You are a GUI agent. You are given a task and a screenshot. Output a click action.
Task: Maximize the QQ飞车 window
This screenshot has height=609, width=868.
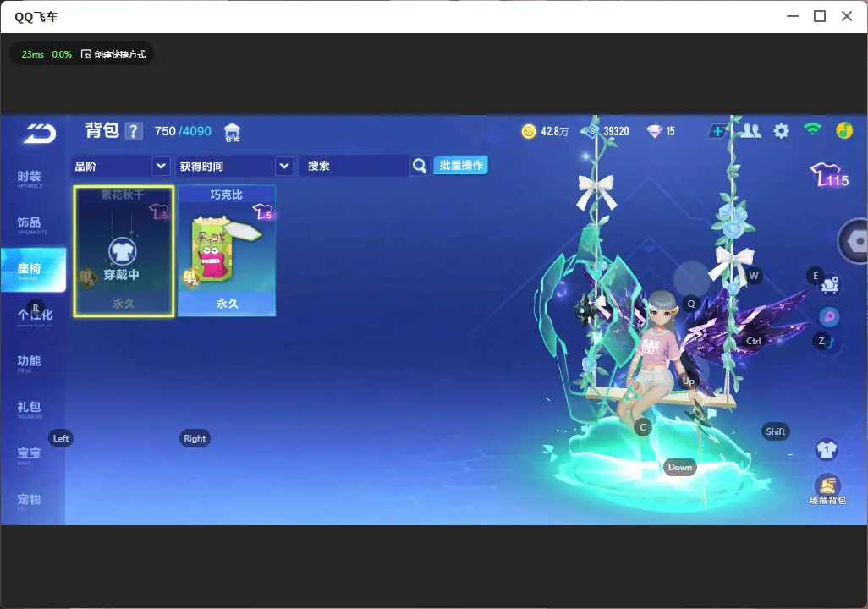click(820, 16)
